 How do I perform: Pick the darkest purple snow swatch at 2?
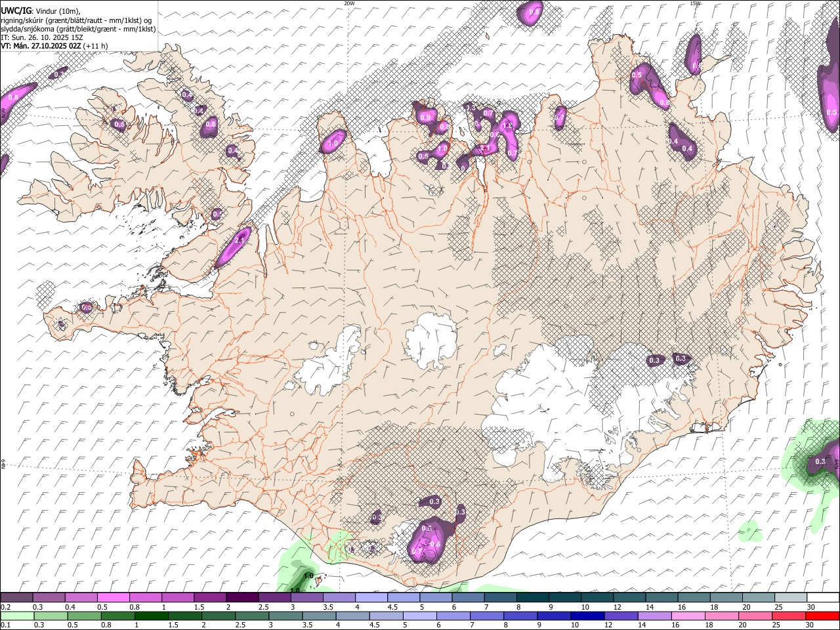241,598
